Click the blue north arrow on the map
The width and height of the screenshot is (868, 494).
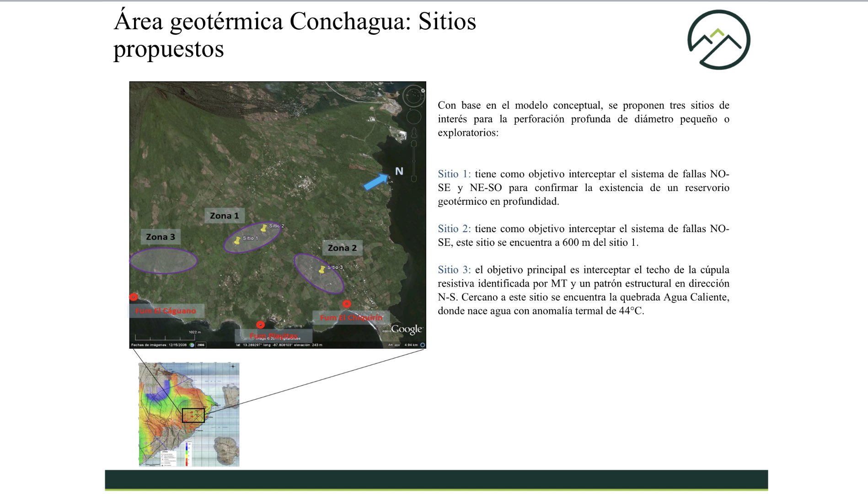point(376,181)
